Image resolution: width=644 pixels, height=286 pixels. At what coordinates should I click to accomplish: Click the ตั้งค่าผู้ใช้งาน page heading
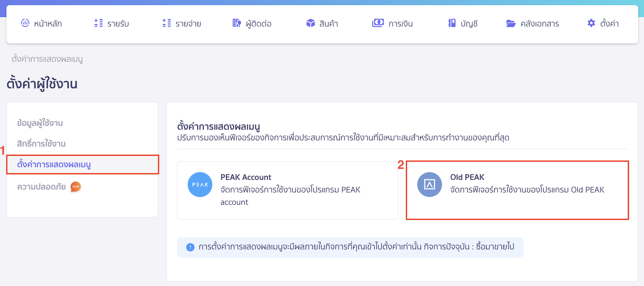(x=42, y=84)
